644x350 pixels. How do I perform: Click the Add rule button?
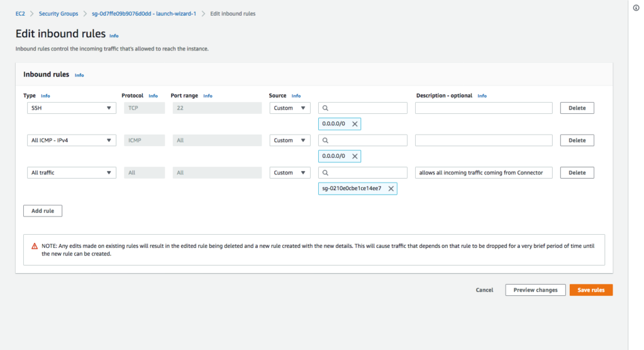click(43, 211)
